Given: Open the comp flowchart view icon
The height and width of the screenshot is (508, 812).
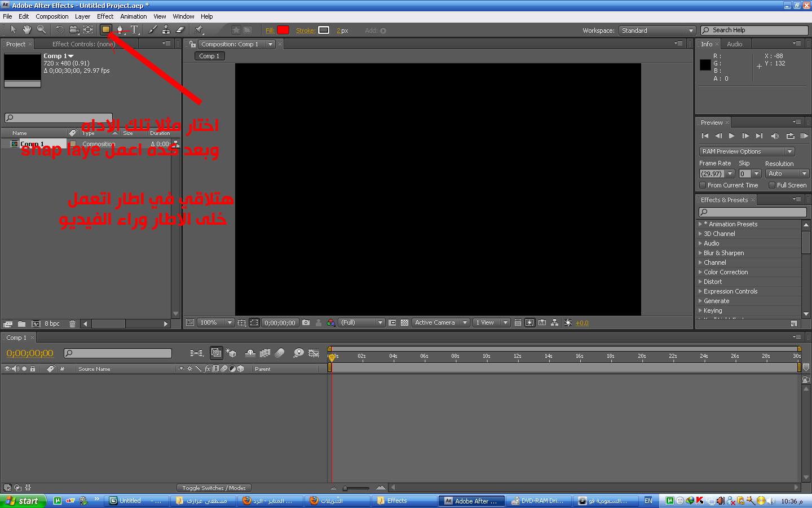Looking at the screenshot, I should point(555,323).
